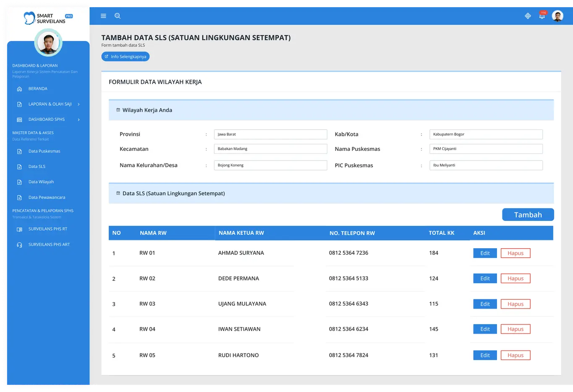This screenshot has width=573, height=392.
Task: Click Nama Puskesmas field PKM Cijayanti
Action: pyautogui.click(x=486, y=149)
